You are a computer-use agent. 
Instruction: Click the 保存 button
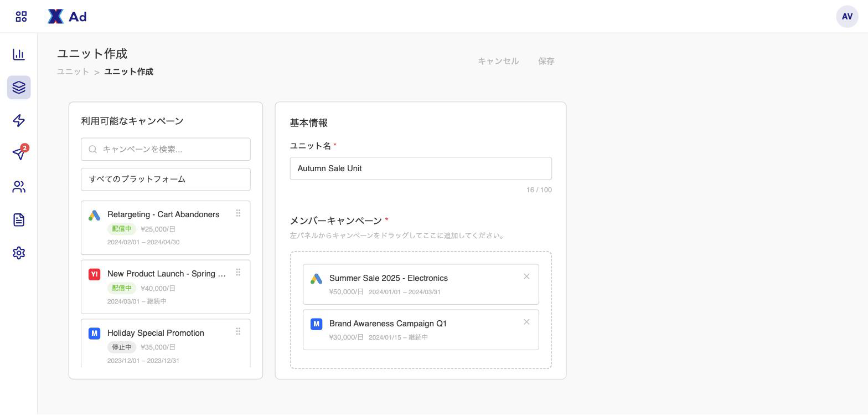point(546,61)
